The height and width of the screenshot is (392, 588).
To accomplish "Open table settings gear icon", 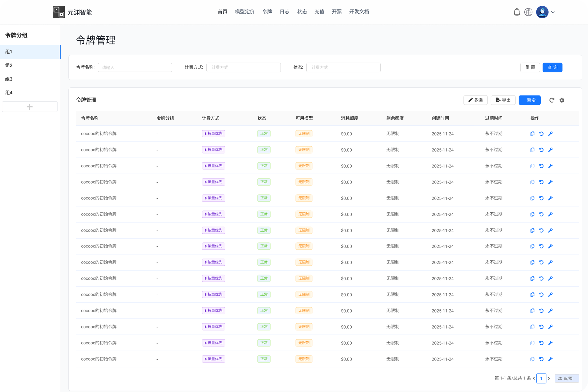I will point(562,100).
